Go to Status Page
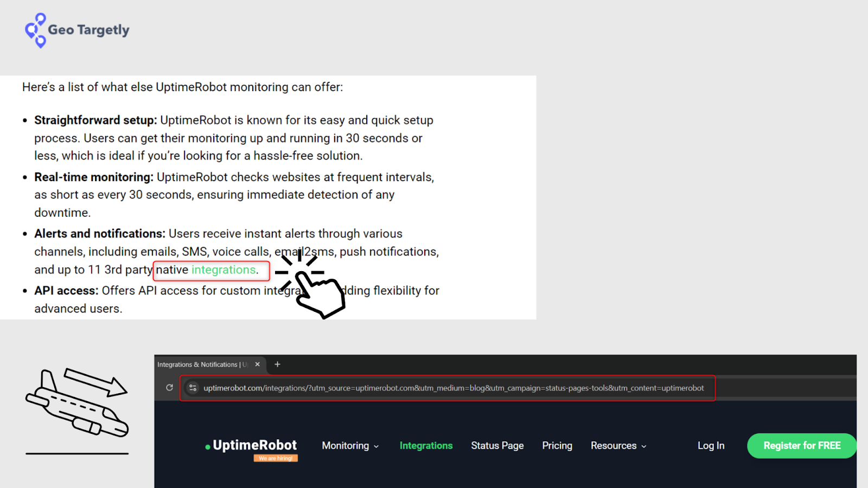Screen dimensions: 868x488 click(497, 446)
